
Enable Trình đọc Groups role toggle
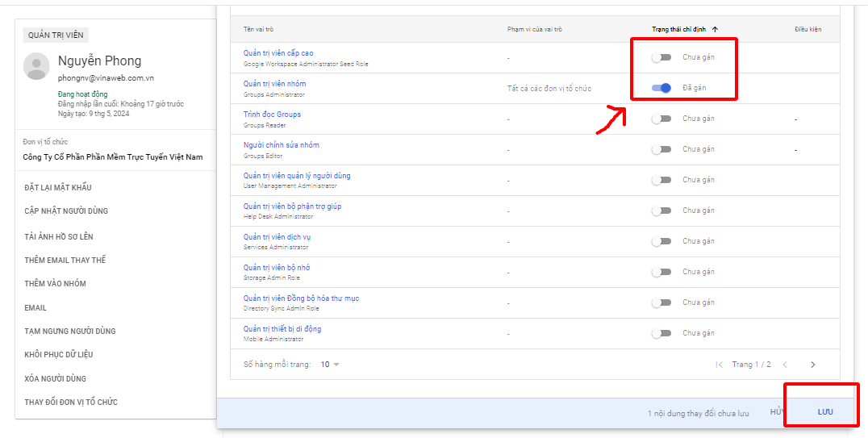click(x=661, y=119)
